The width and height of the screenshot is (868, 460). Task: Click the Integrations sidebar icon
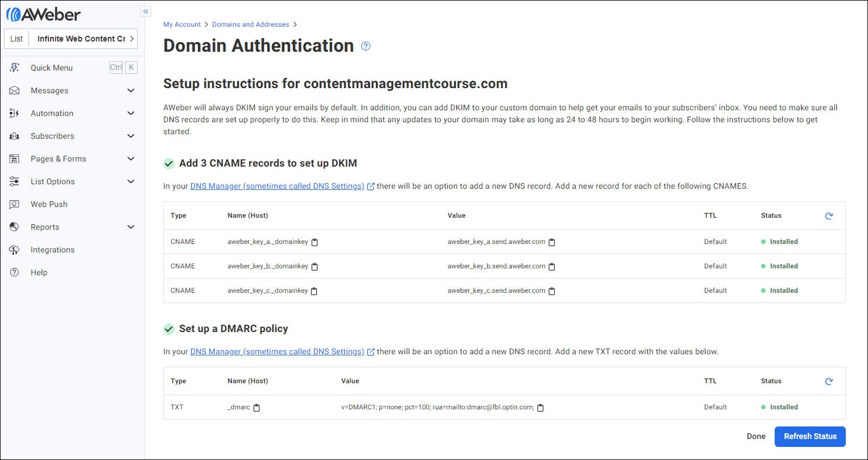pyautogui.click(x=15, y=250)
